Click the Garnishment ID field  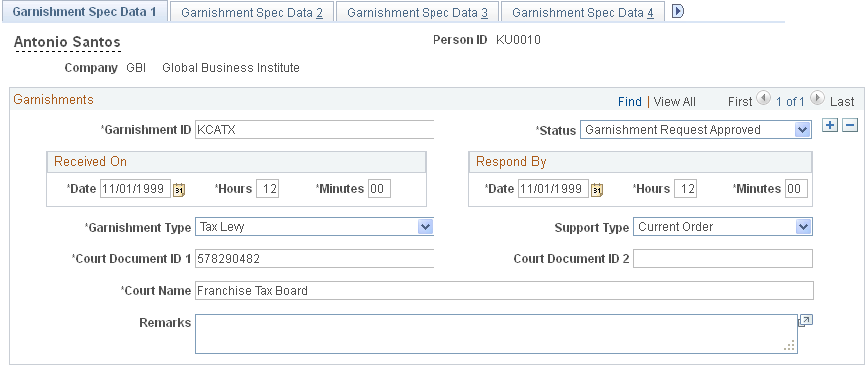tap(315, 130)
